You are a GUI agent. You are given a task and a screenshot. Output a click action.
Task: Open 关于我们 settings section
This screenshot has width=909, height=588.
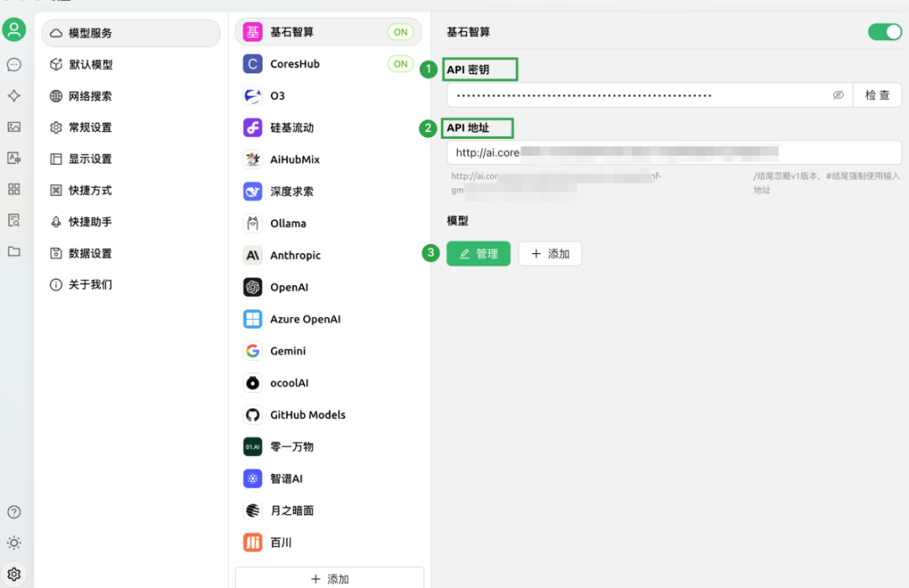click(x=131, y=284)
